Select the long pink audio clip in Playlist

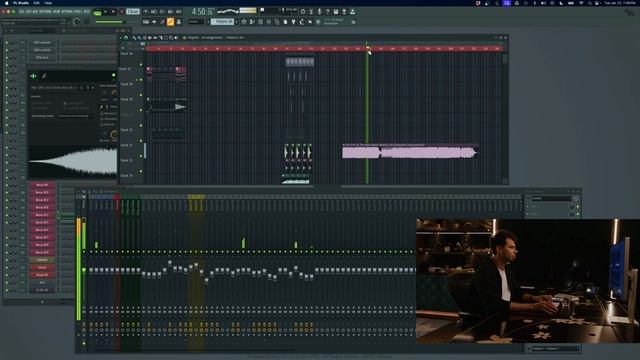pyautogui.click(x=410, y=151)
